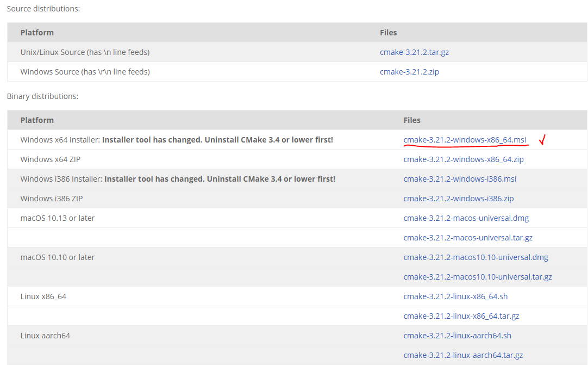Click 'Platform' header in binary table
This screenshot has width=588, height=365.
(37, 120)
